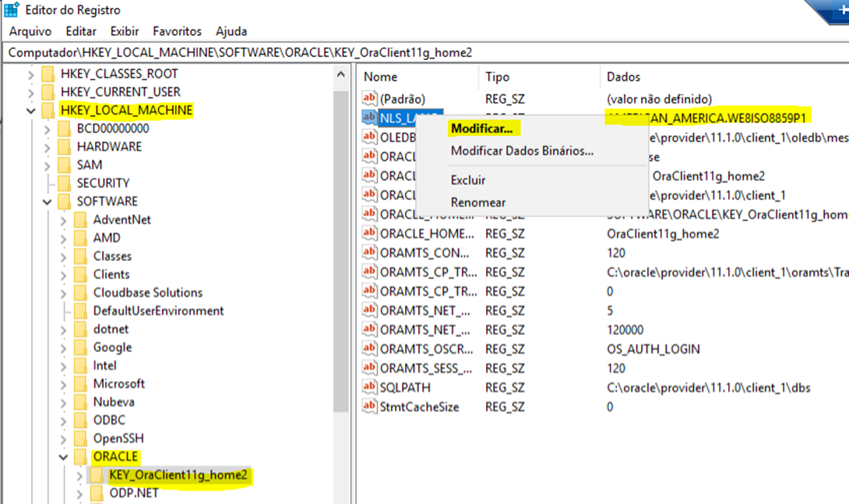Screen dimensions: 849x504
Task: Open the Ajuda menu
Action: [x=231, y=31]
